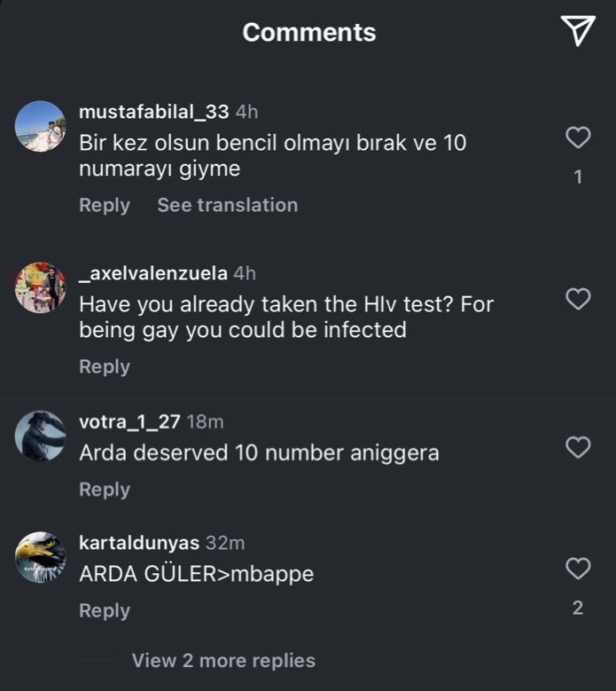This screenshot has width=616, height=691.
Task: Tap the heart on kartaldunyas's comment
Action: click(578, 569)
